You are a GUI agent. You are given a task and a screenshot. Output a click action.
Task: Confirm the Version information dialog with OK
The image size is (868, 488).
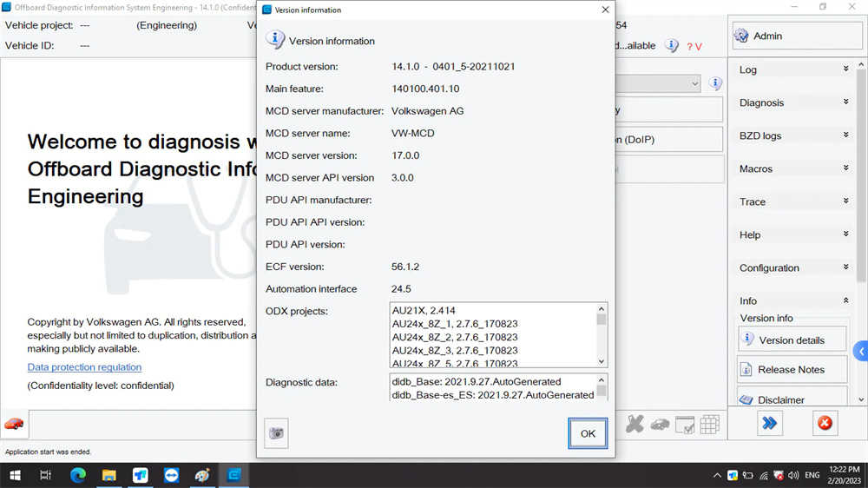[x=588, y=433]
